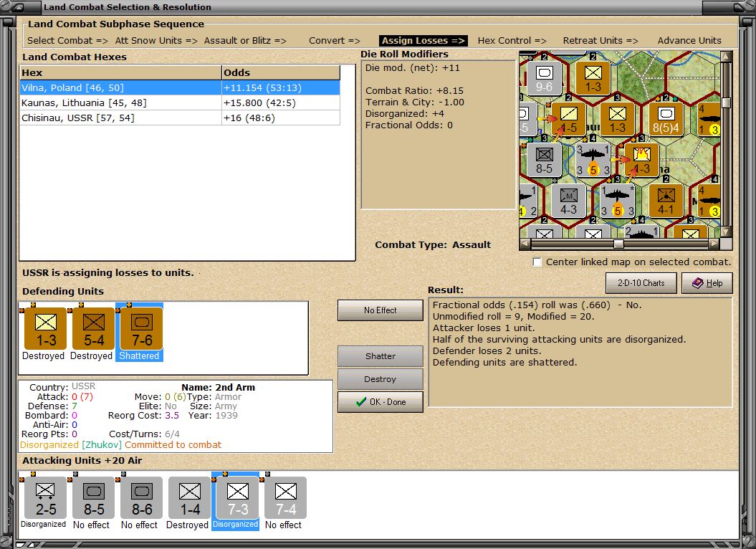
Task: Click the 9-6 counter on the map
Action: [x=545, y=77]
